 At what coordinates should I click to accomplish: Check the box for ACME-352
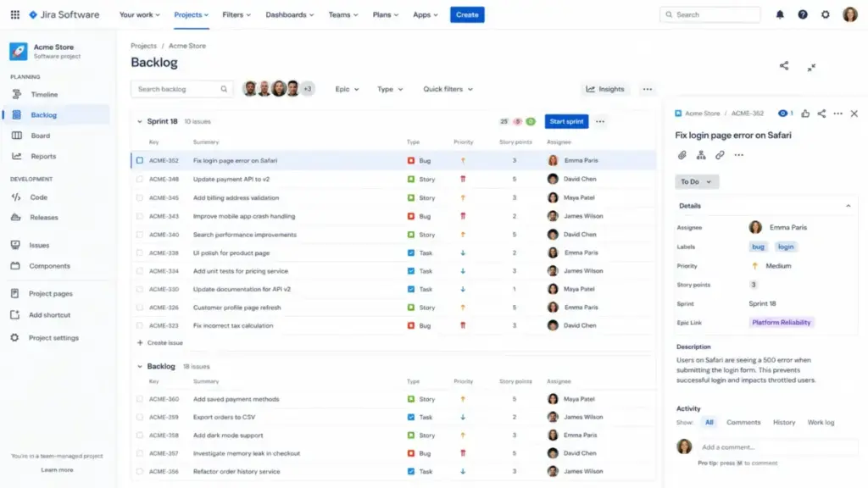[140, 160]
